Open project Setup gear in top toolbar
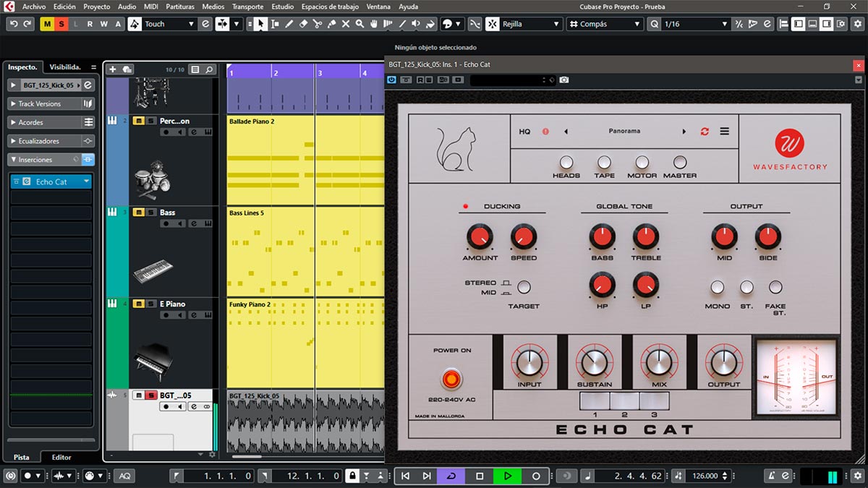This screenshot has width=868, height=488. tap(859, 24)
